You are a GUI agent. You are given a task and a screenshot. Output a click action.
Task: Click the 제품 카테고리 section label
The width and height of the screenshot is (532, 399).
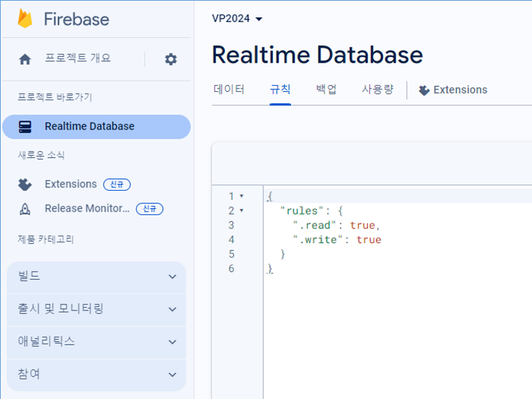(x=45, y=240)
